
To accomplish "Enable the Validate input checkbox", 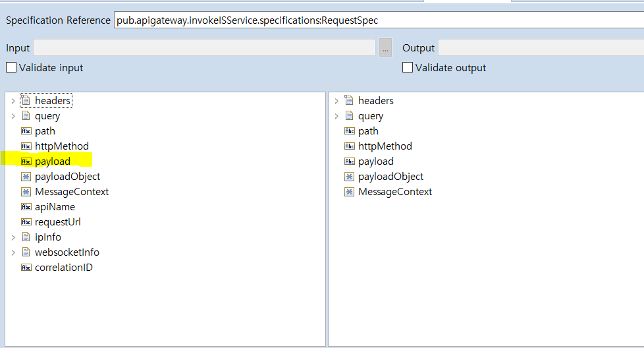I will [11, 67].
